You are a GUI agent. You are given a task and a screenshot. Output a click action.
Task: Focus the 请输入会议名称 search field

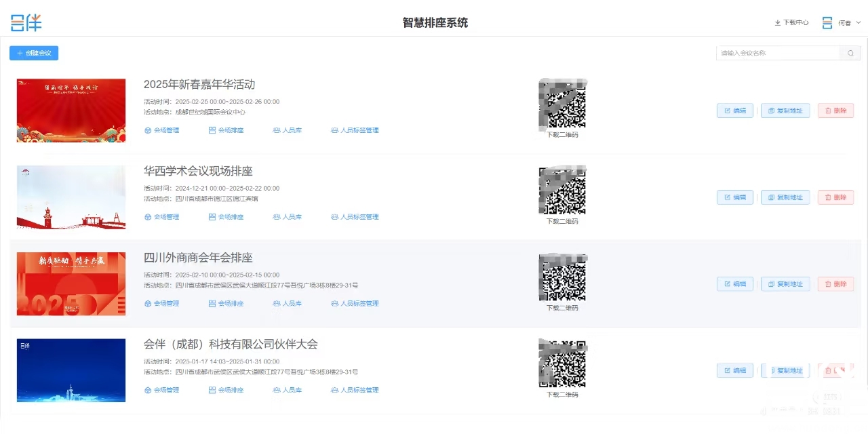(778, 53)
